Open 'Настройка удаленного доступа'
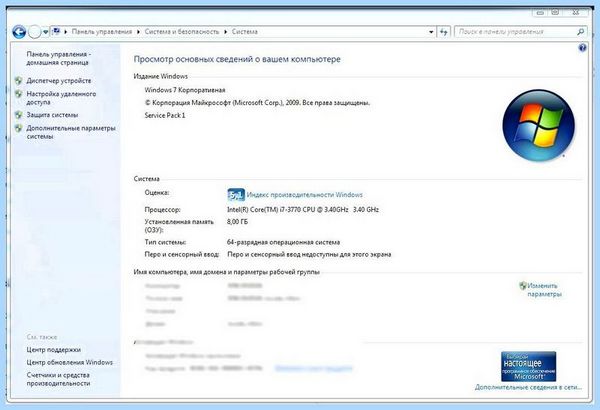The image size is (600, 410). tap(61, 98)
